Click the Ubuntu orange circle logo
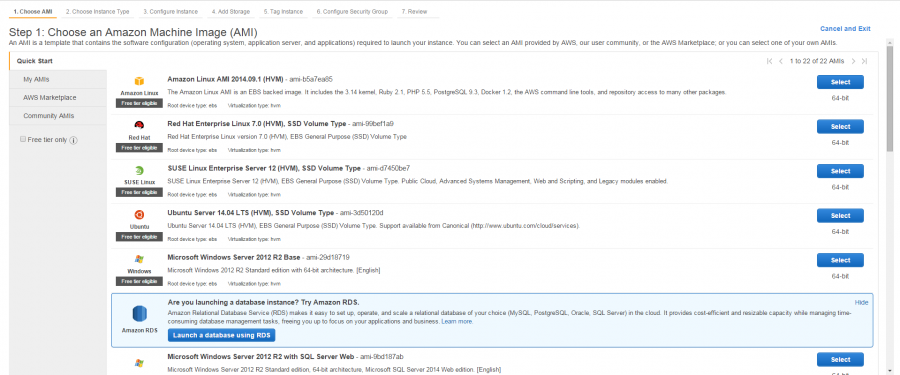This screenshot has height=375, width=900. tap(139, 215)
